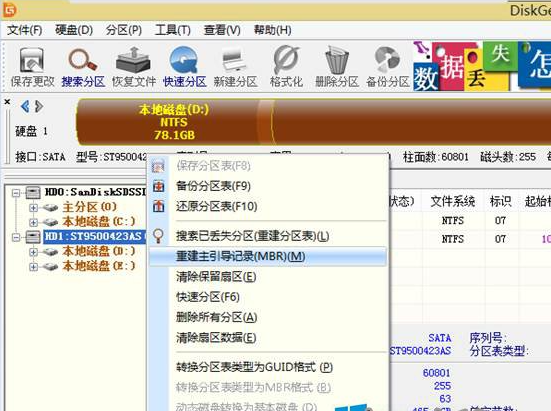Open the 查看(V) menu
This screenshot has width=551, height=411.
point(222,30)
